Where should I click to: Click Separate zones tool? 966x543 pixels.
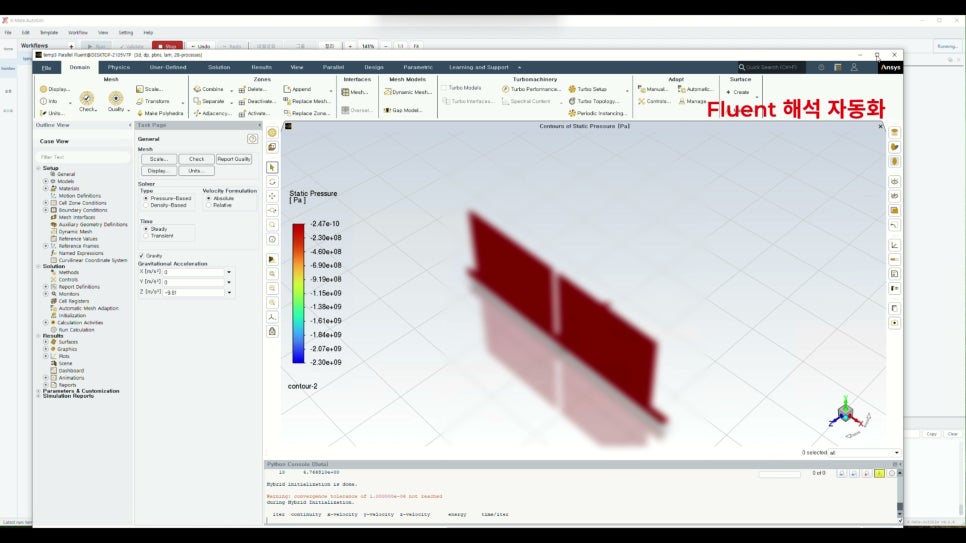point(209,101)
